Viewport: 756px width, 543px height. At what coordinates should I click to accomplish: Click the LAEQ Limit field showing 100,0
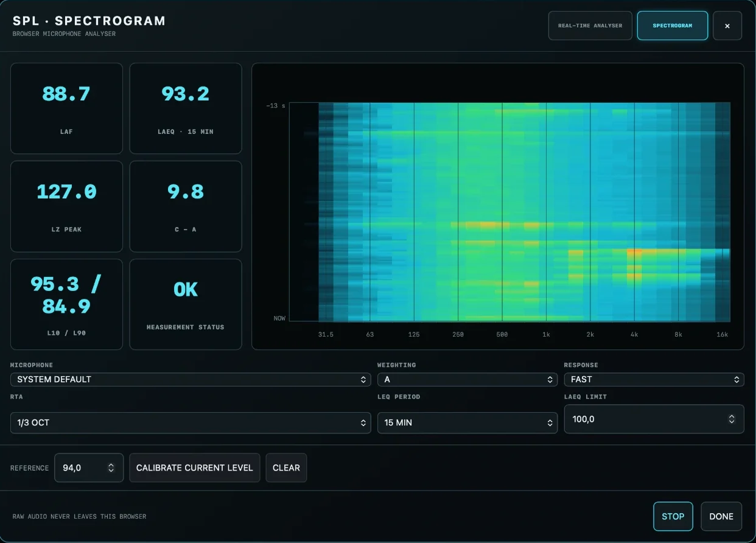pyautogui.click(x=654, y=419)
